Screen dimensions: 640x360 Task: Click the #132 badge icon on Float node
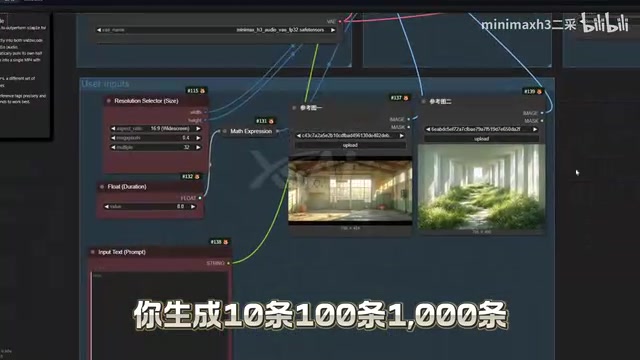pyautogui.click(x=197, y=177)
